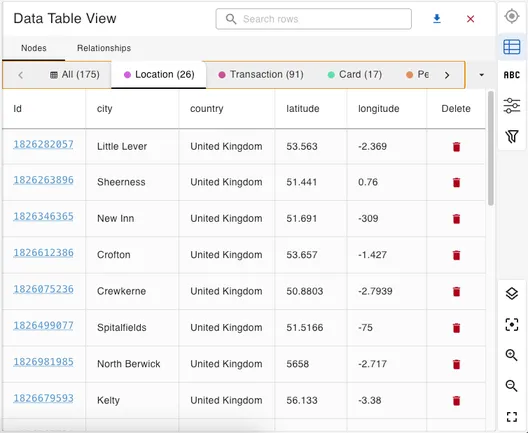Click the Delete column header
The image size is (528, 433).
tap(456, 109)
